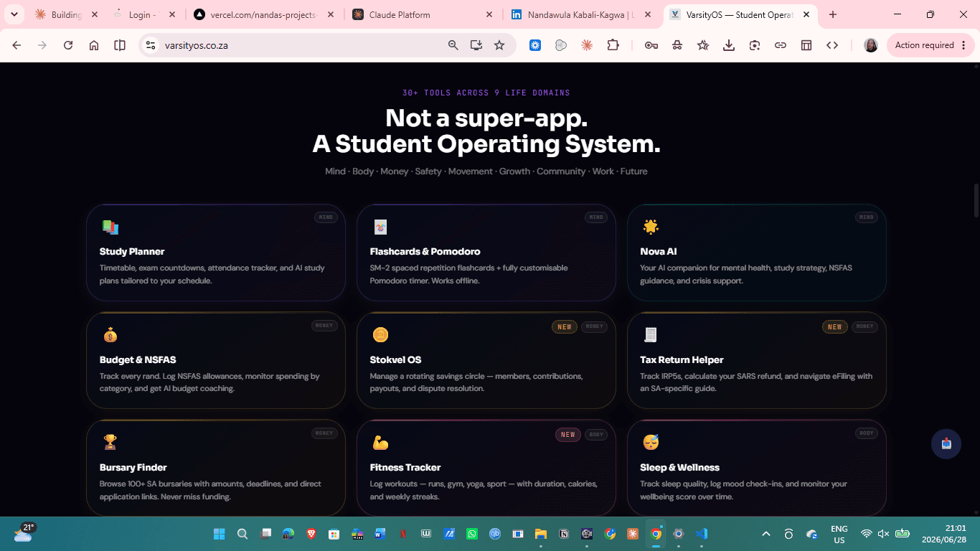The image size is (980, 551).
Task: Click the Tax Return Helper card title
Action: click(x=682, y=360)
